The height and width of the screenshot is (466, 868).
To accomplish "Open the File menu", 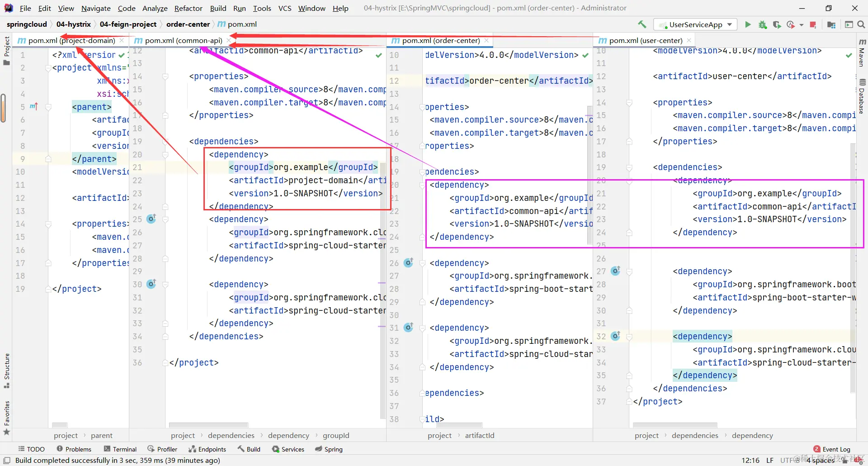I will tap(25, 8).
